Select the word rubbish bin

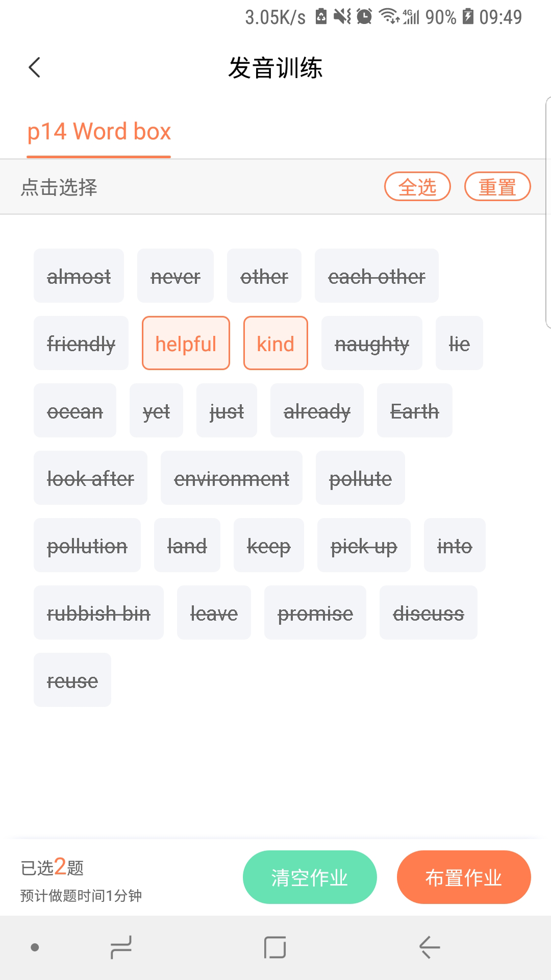(x=98, y=613)
